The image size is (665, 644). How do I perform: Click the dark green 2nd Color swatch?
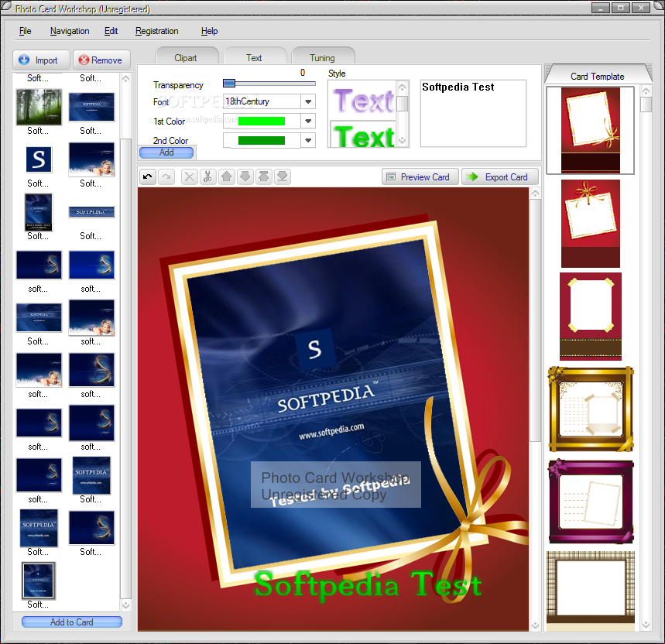coord(261,140)
